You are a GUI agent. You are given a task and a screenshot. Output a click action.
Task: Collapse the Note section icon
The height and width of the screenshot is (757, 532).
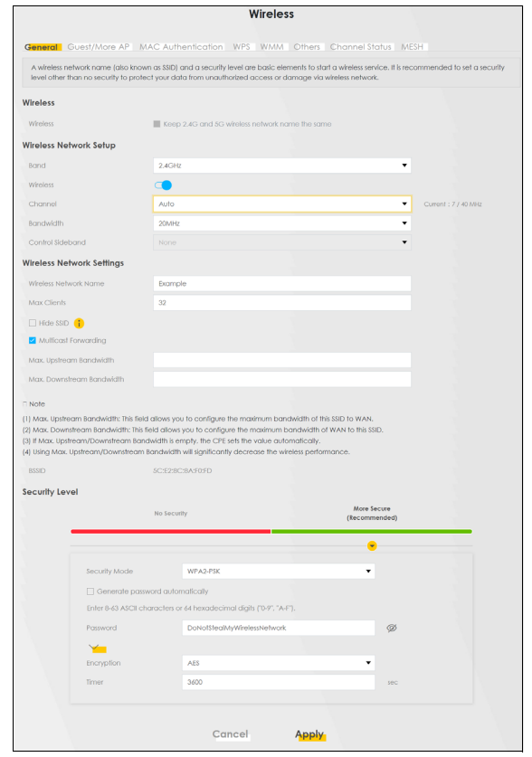[x=24, y=404]
